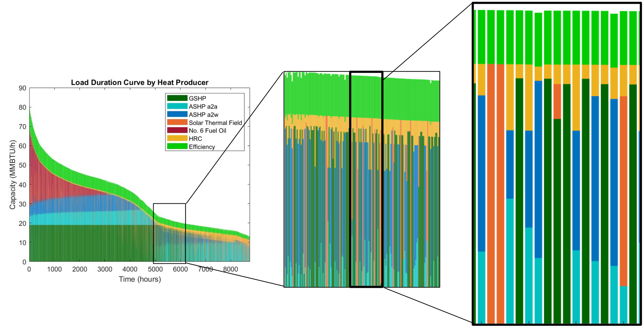Screen dimensions: 644x329
Task: Click the GSHP dark green legend swatch
Action: pyautogui.click(x=177, y=98)
